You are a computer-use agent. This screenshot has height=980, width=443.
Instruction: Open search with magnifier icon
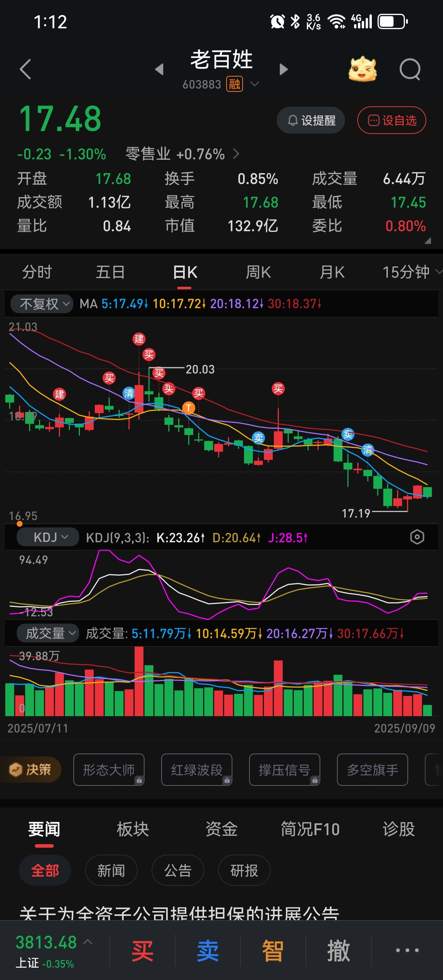[x=410, y=69]
